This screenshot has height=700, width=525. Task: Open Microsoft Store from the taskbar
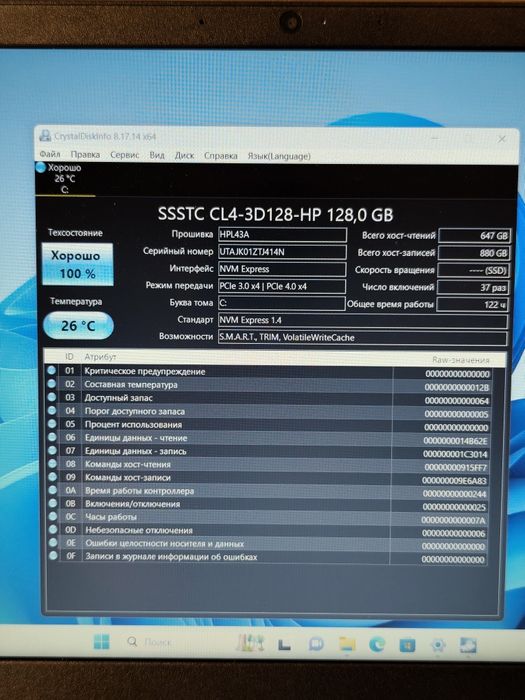407,645
